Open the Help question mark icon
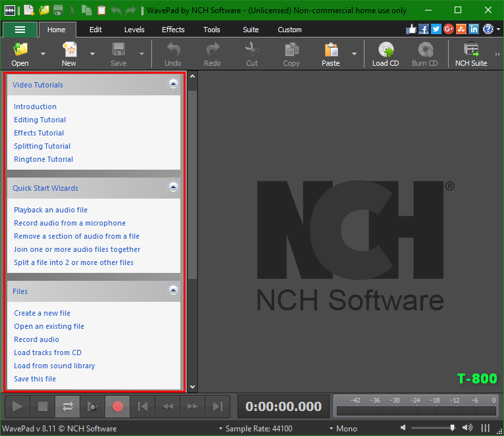This screenshot has height=436, width=504. point(488,29)
